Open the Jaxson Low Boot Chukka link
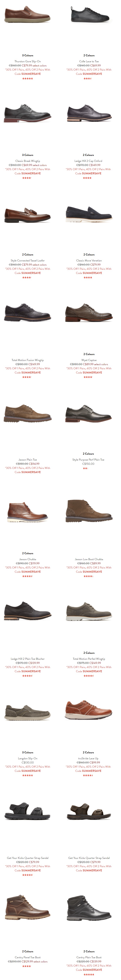 pyautogui.click(x=89, y=559)
